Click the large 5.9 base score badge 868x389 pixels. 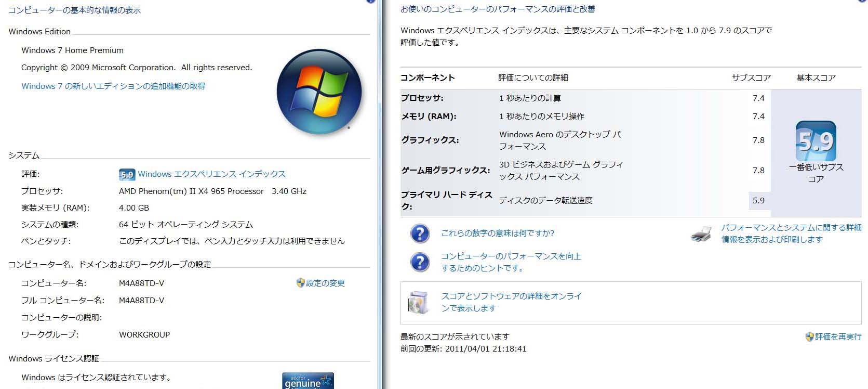[816, 141]
